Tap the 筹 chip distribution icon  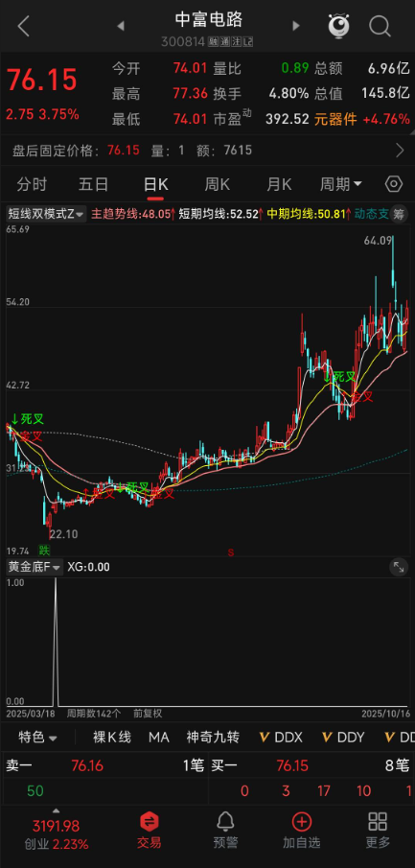(398, 214)
